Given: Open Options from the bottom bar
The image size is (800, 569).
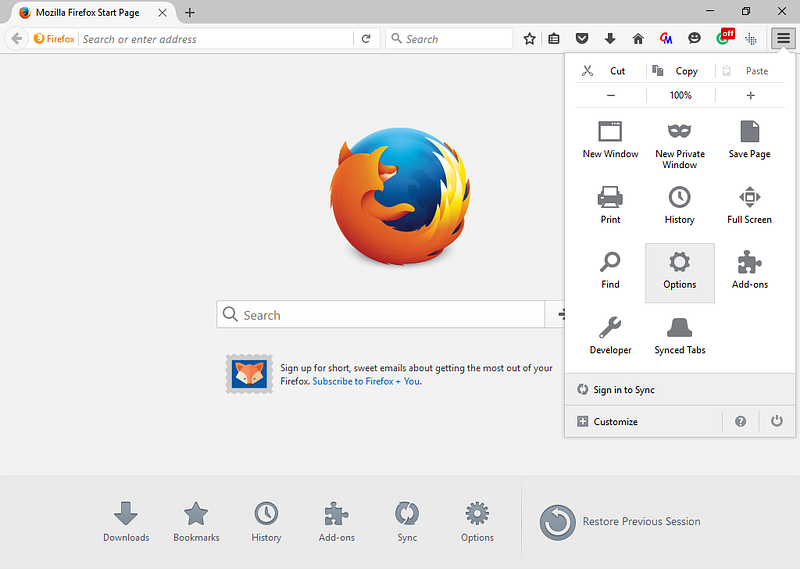Looking at the screenshot, I should [477, 521].
